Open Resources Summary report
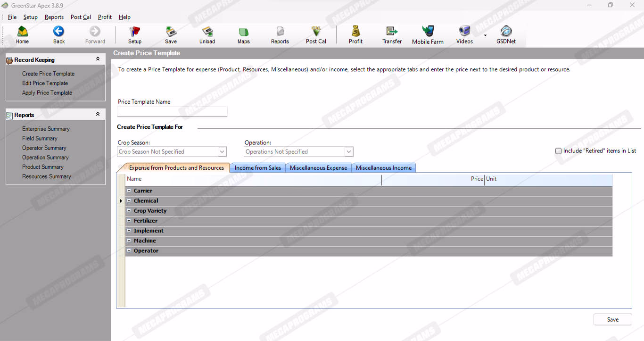Viewport: 644px width, 341px height. coord(46,176)
